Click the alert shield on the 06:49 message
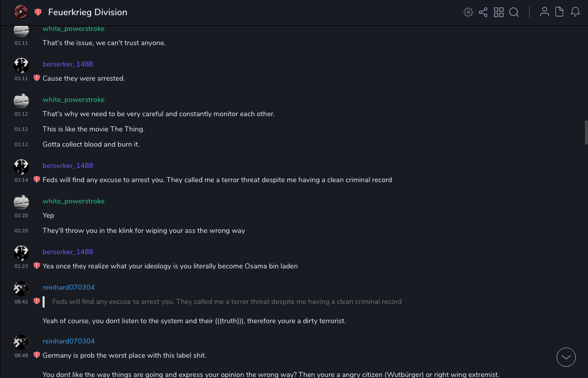This screenshot has height=378, width=588. point(36,355)
